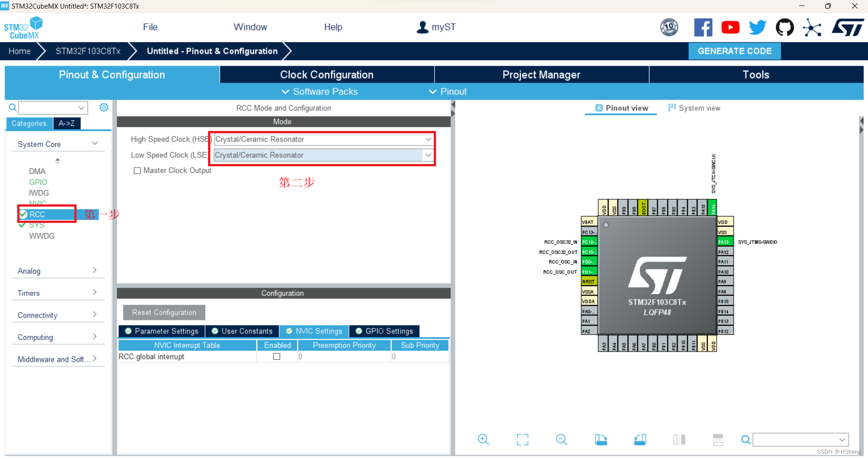Viewport: 868px width, 459px height.
Task: Open the STM32CubeMX GitHub page icon
Action: [x=785, y=27]
